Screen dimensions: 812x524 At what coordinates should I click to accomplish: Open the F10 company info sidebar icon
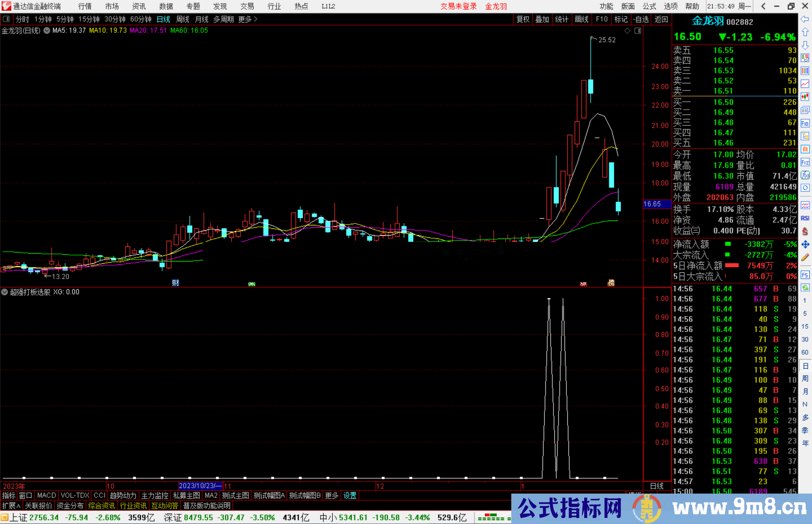(805, 123)
